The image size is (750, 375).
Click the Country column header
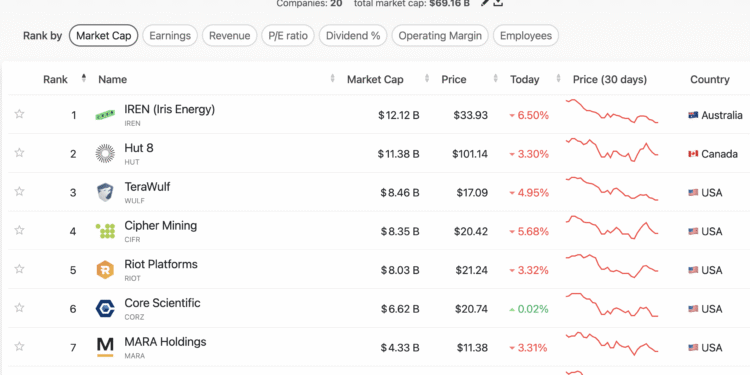pos(710,79)
